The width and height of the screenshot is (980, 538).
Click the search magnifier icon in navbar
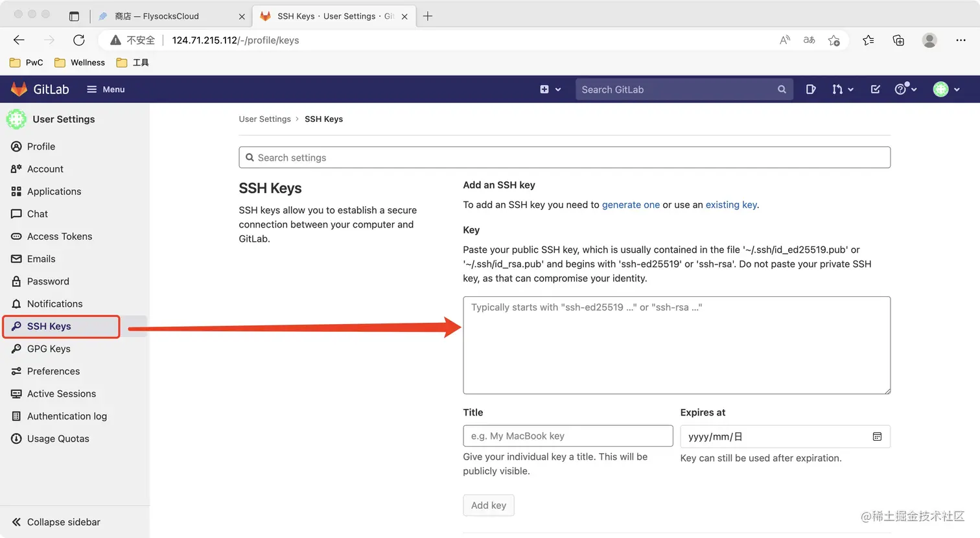tap(782, 89)
